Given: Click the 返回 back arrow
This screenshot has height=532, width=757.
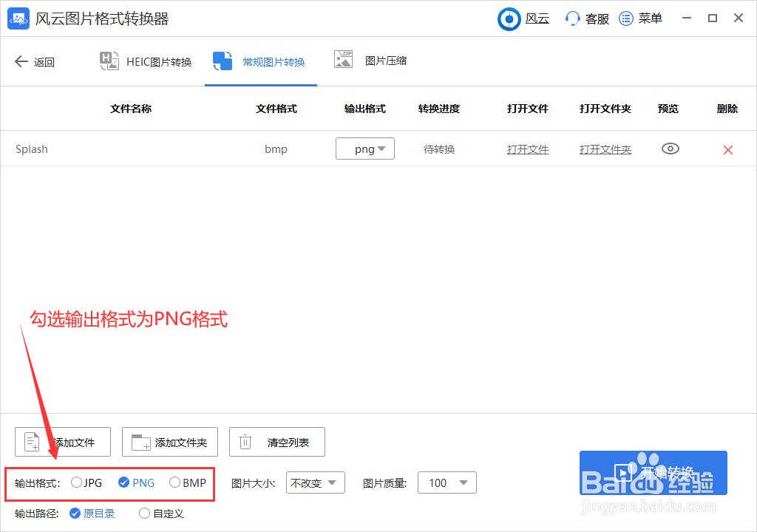Looking at the screenshot, I should [x=22, y=61].
